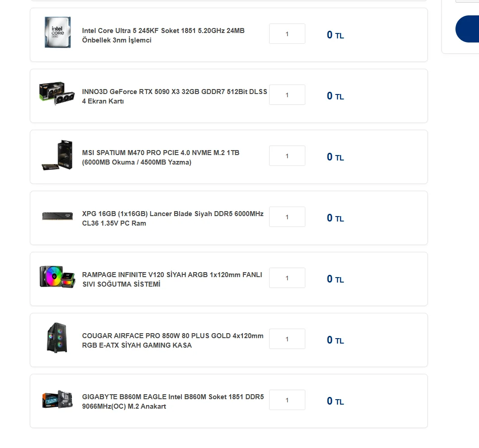Open the RAMPAGE INFINITE V120 cooler image
479x448 pixels.
tap(57, 277)
